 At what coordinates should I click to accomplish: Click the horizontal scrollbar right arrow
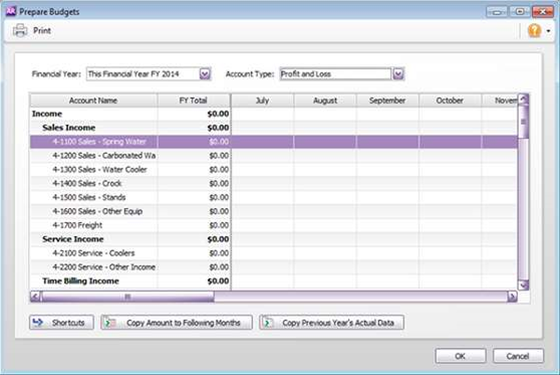click(512, 296)
